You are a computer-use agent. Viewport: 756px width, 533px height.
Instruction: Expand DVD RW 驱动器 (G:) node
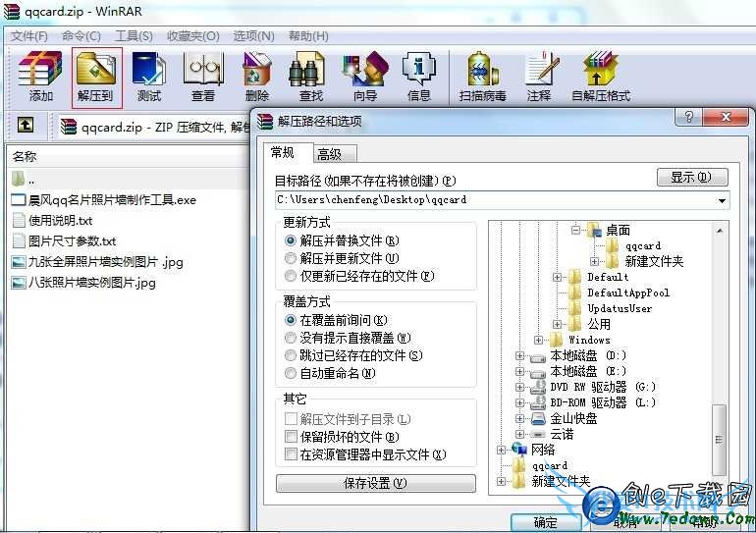[x=519, y=387]
